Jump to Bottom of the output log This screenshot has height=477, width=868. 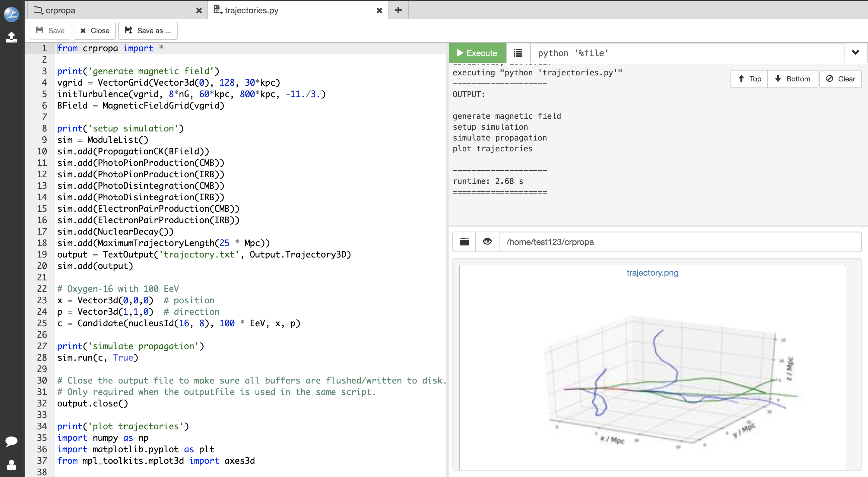793,78
